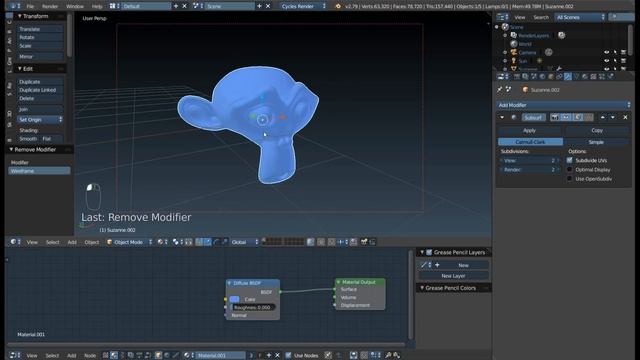Collapse Grease Pencil Colors panel

click(x=422, y=288)
